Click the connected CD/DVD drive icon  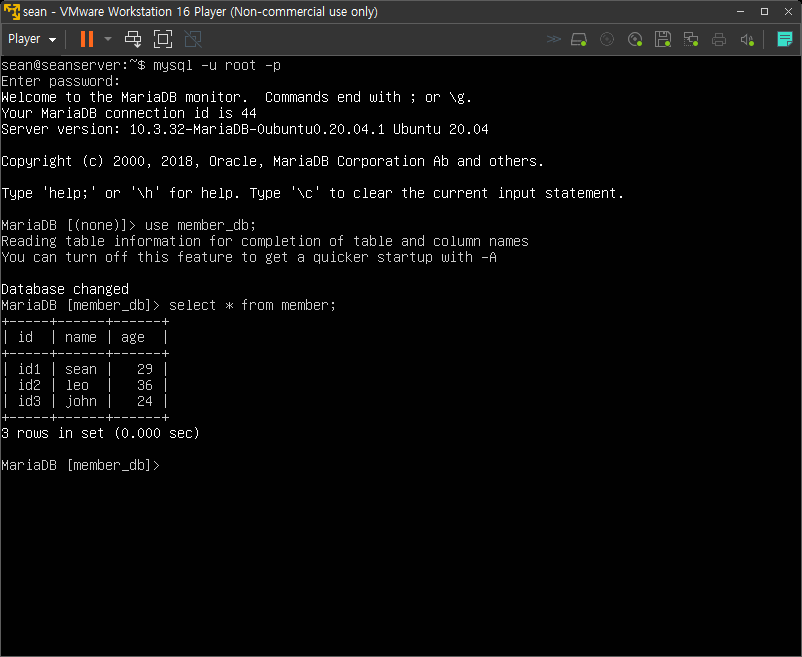[x=635, y=39]
